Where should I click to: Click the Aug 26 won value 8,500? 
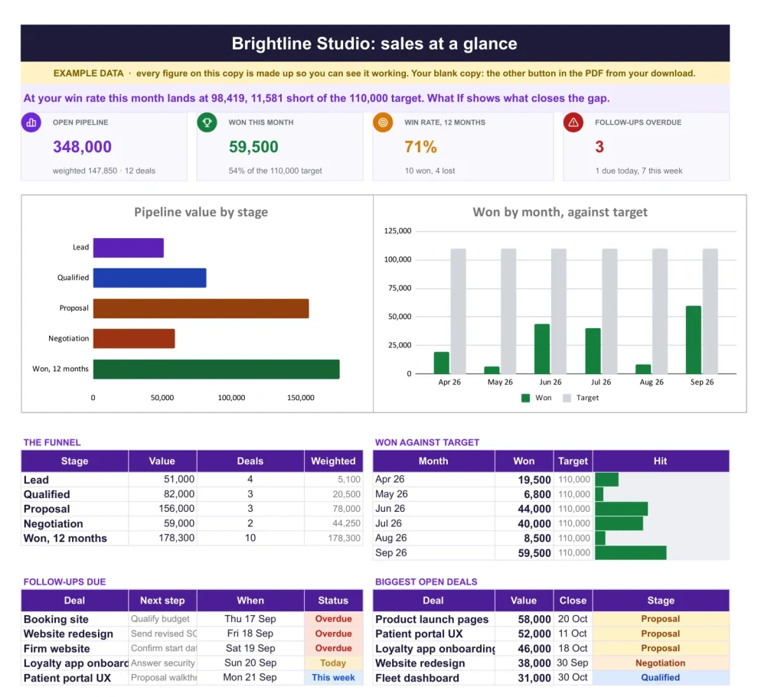point(537,538)
